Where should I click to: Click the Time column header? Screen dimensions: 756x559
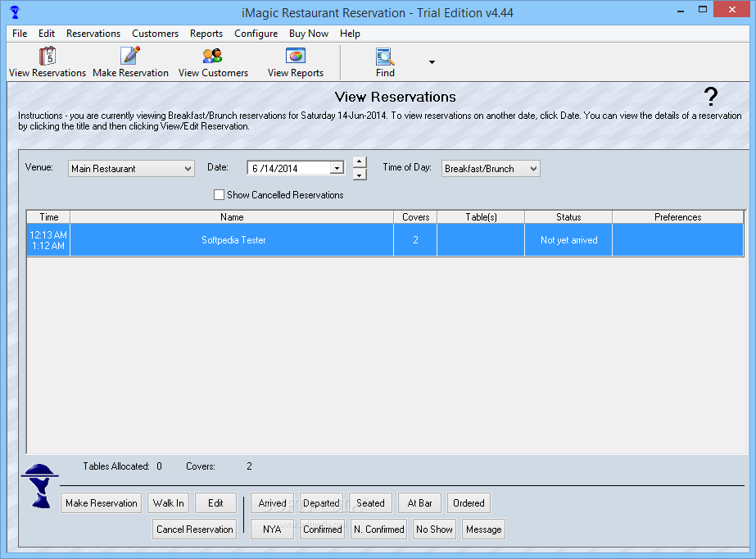click(48, 217)
